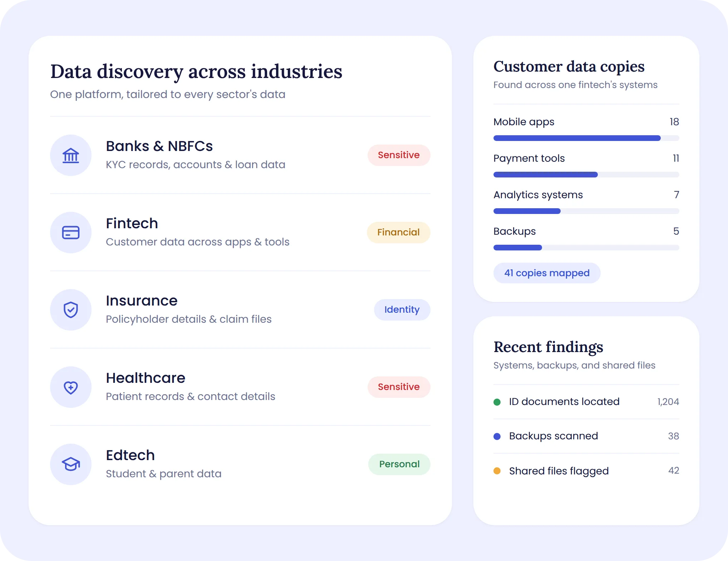Click the credit card icon beside Fintech

pos(71,233)
